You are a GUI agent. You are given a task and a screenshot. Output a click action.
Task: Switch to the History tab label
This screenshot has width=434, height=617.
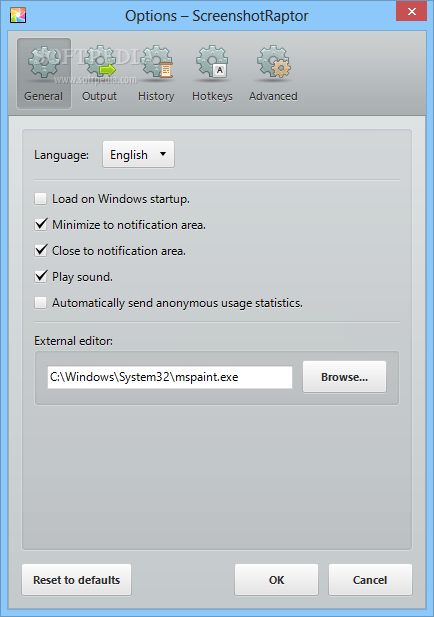[x=156, y=96]
